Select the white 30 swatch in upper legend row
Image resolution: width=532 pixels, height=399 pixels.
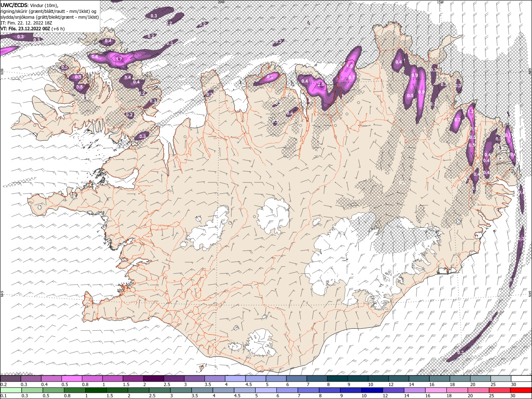point(521,379)
